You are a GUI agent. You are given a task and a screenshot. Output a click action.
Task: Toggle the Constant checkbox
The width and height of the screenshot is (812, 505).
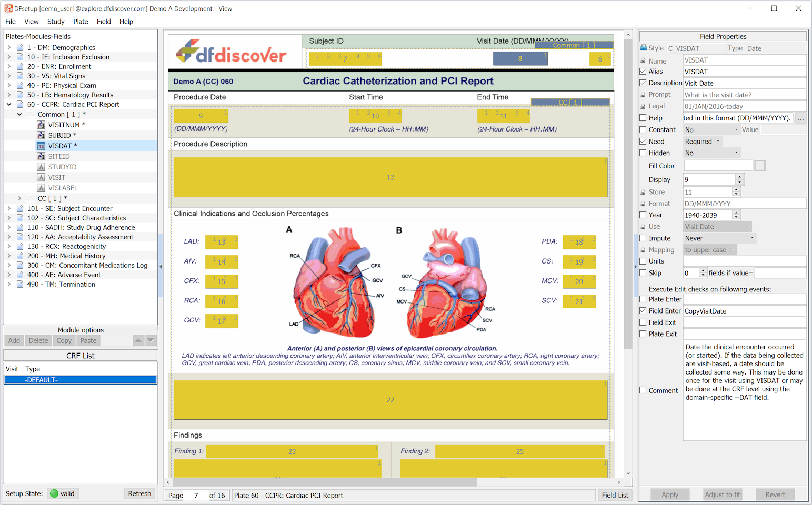click(643, 130)
